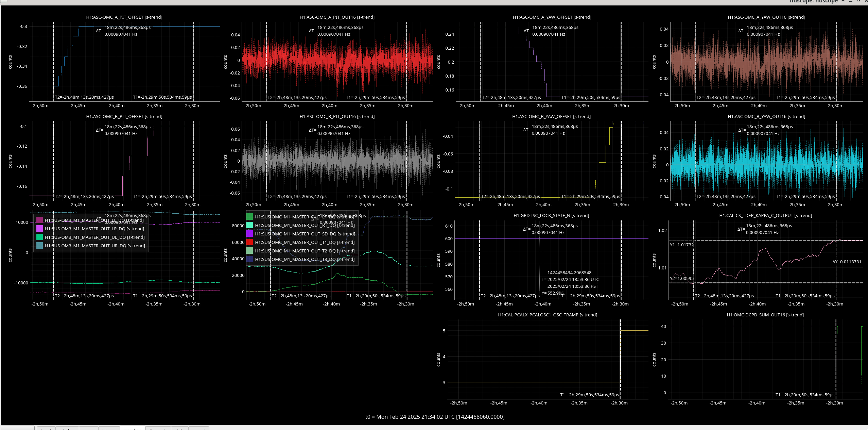The image size is (868, 430).
Task: Click the T1 cursor line in OMC-DCPD_SUM_OUT16 plot
Action: click(x=836, y=359)
